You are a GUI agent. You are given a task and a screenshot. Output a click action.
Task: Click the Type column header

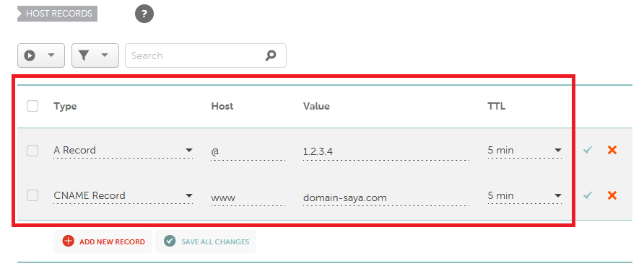(x=65, y=107)
